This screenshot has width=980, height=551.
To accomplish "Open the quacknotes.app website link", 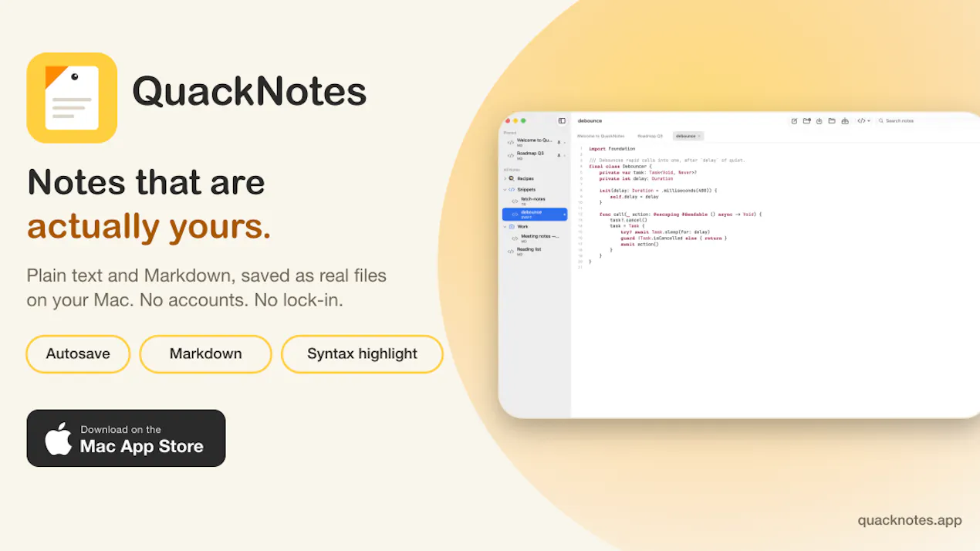I will tap(910, 520).
